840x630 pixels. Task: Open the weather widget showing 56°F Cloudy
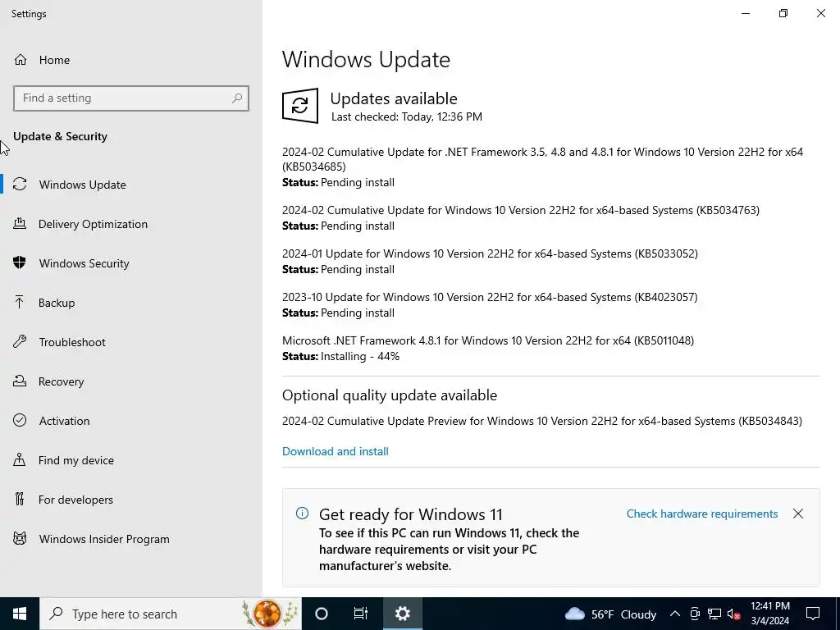point(610,614)
